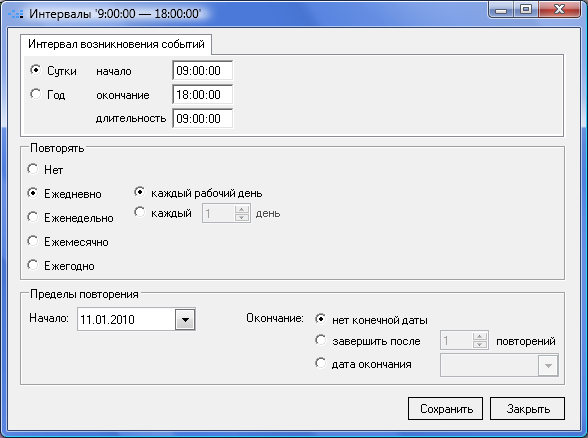Click the окончание time field
Image resolution: width=588 pixels, height=438 pixels.
click(202, 94)
